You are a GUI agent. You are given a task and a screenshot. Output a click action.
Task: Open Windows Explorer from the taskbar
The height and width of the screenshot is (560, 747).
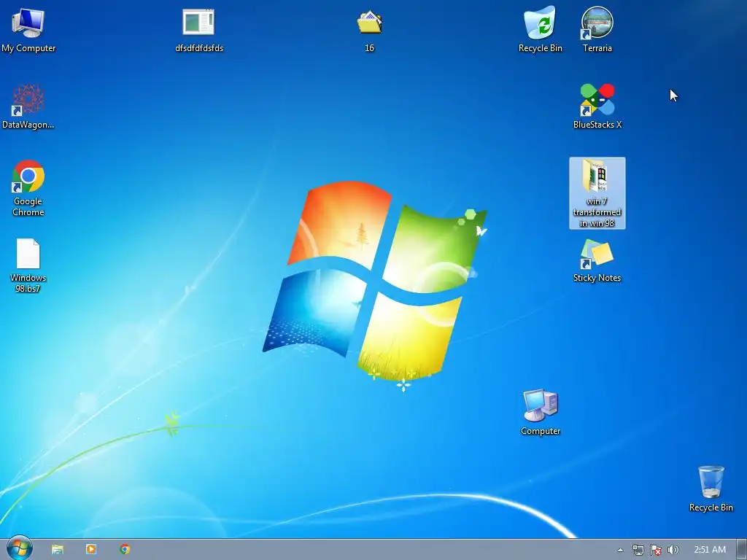(58, 550)
